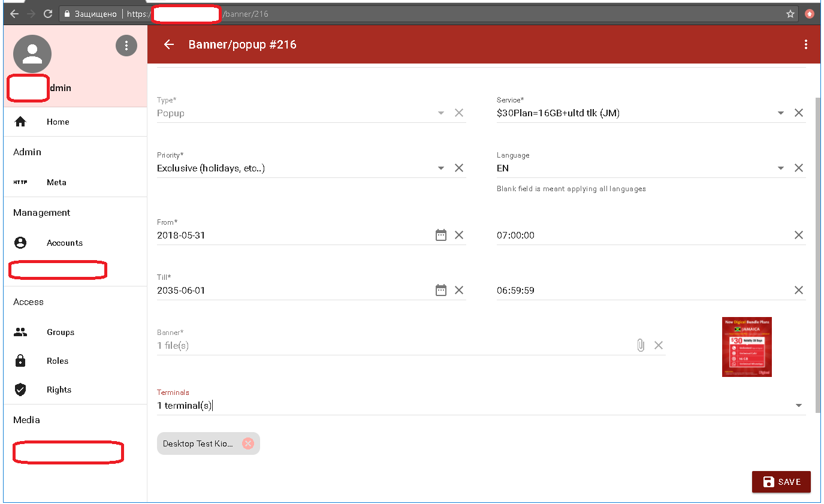The image size is (824, 504).
Task: Clear the 07:00:00 time field
Action: pyautogui.click(x=798, y=236)
